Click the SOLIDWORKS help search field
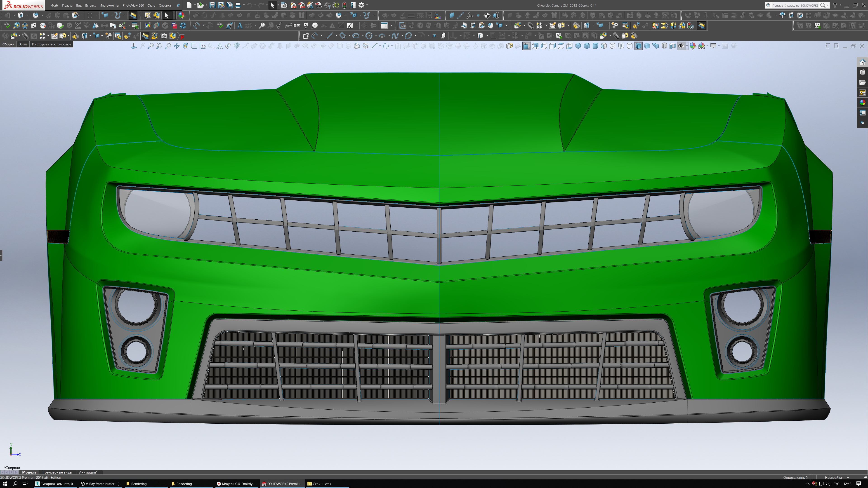 (x=795, y=5)
